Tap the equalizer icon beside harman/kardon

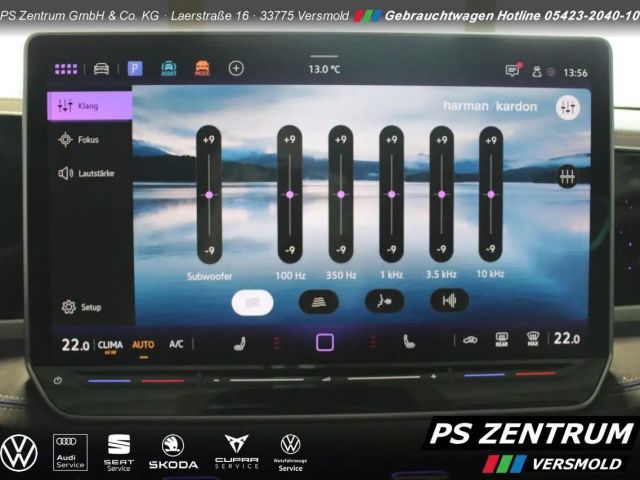(x=568, y=107)
